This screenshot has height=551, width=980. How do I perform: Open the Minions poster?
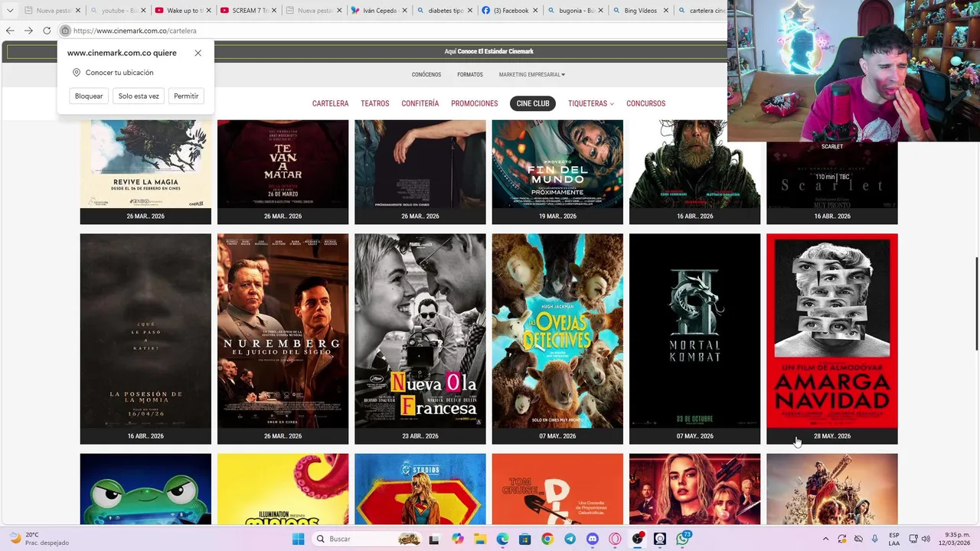point(283,489)
